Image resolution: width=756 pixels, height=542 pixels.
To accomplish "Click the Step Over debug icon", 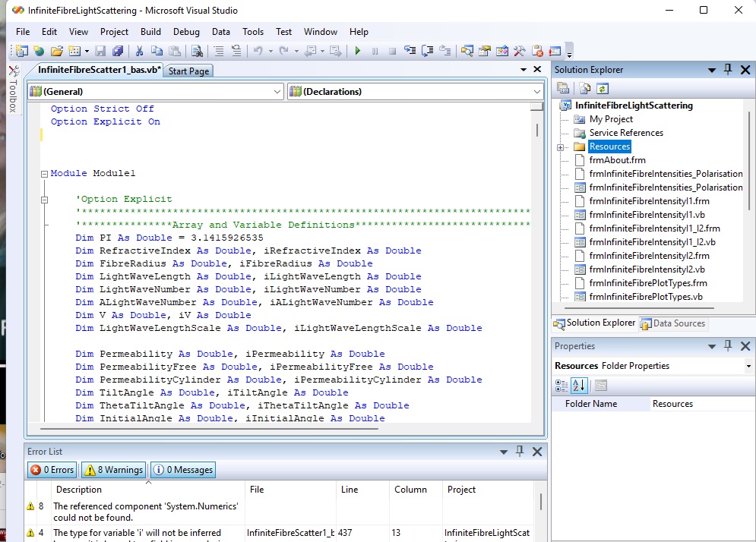I will [x=427, y=51].
